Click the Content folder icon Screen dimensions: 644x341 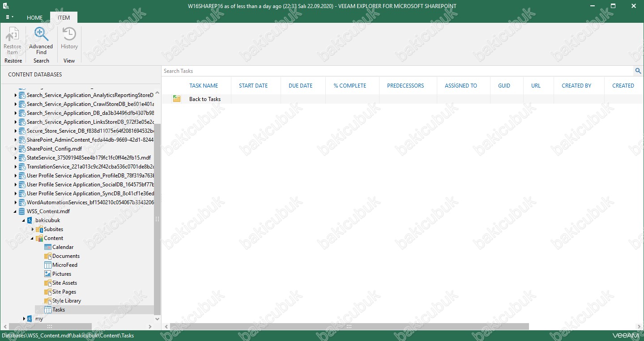click(39, 238)
